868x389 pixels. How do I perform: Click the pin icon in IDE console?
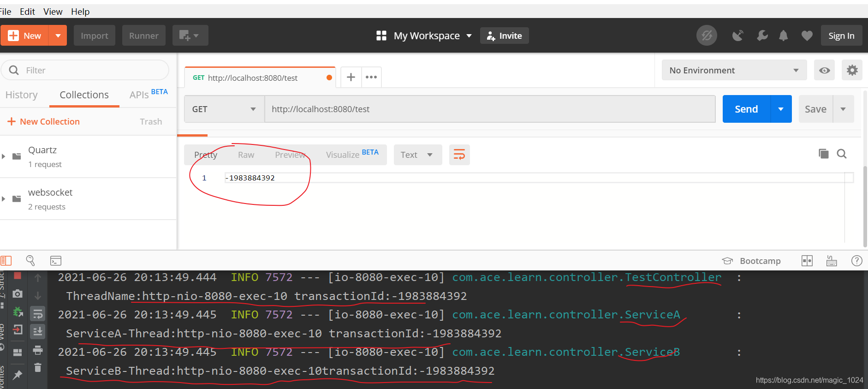click(18, 375)
